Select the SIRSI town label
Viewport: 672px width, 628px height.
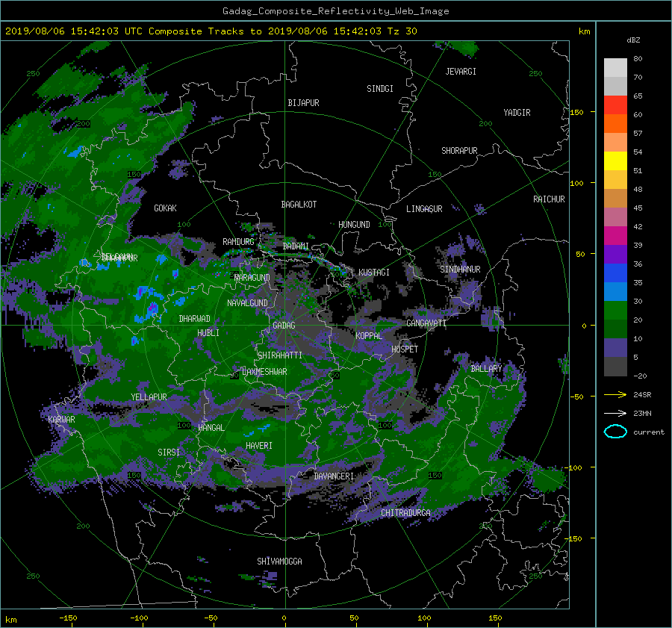(x=169, y=453)
